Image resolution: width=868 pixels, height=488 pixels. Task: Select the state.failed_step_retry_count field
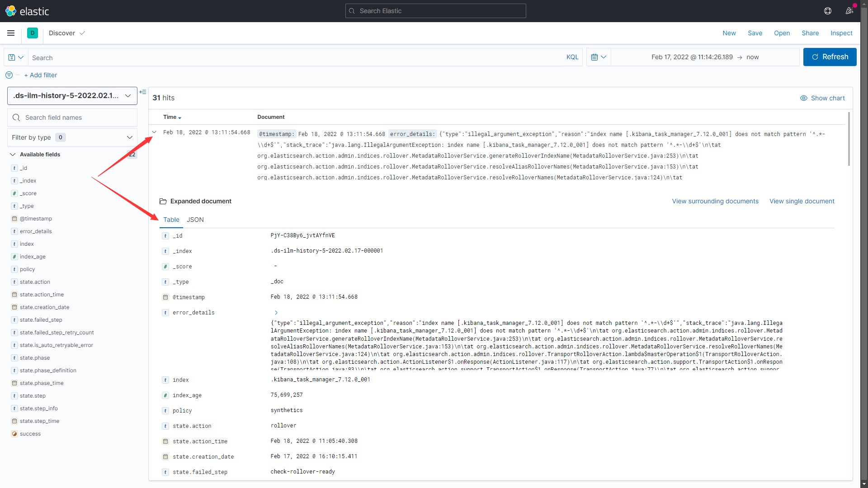click(57, 333)
